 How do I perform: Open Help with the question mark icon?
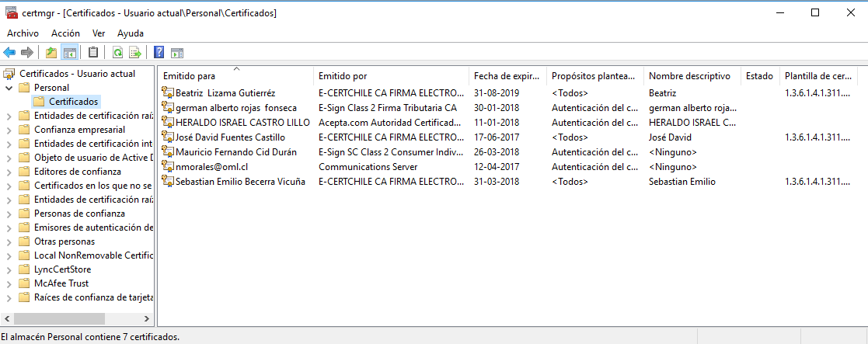coord(159,53)
